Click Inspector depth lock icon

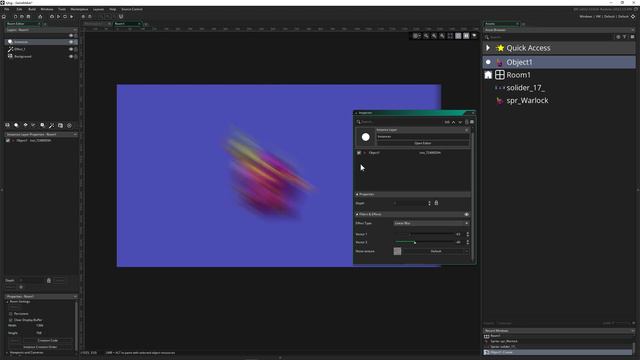[x=436, y=203]
